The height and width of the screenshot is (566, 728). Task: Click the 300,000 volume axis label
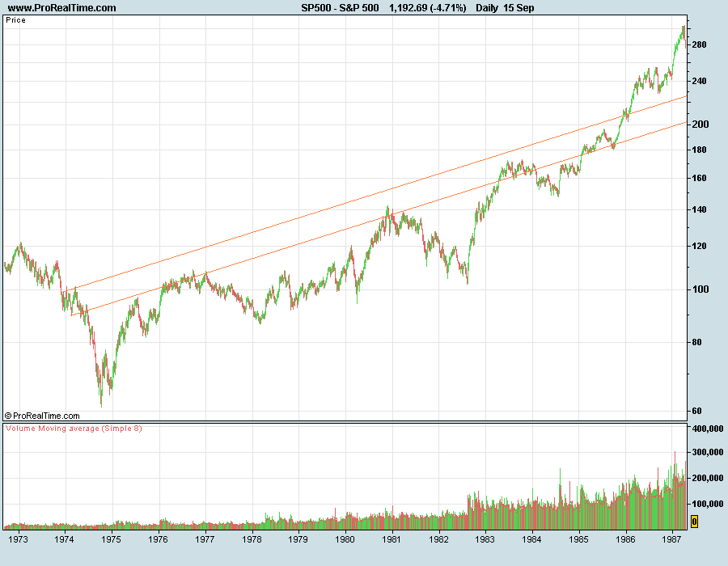(x=708, y=452)
